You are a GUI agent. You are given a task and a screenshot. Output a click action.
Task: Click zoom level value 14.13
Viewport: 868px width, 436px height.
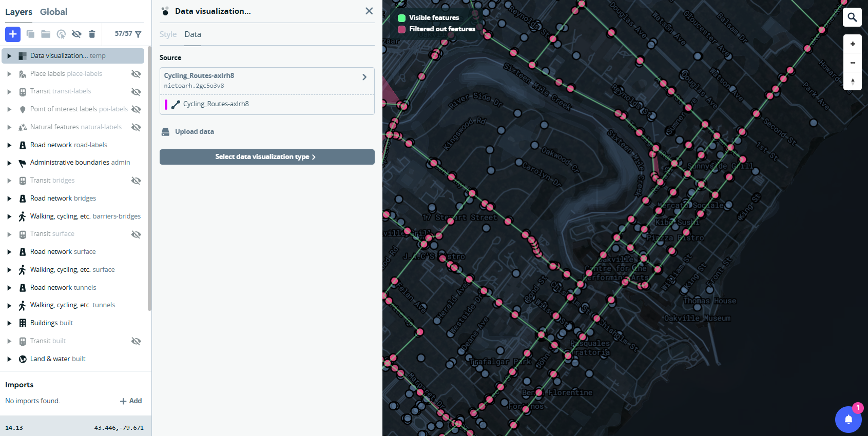click(14, 428)
